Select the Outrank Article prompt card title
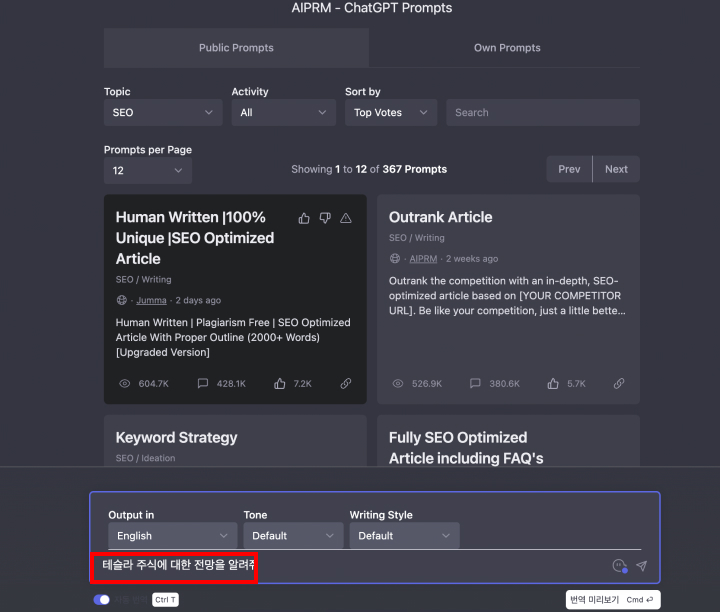 pos(441,217)
